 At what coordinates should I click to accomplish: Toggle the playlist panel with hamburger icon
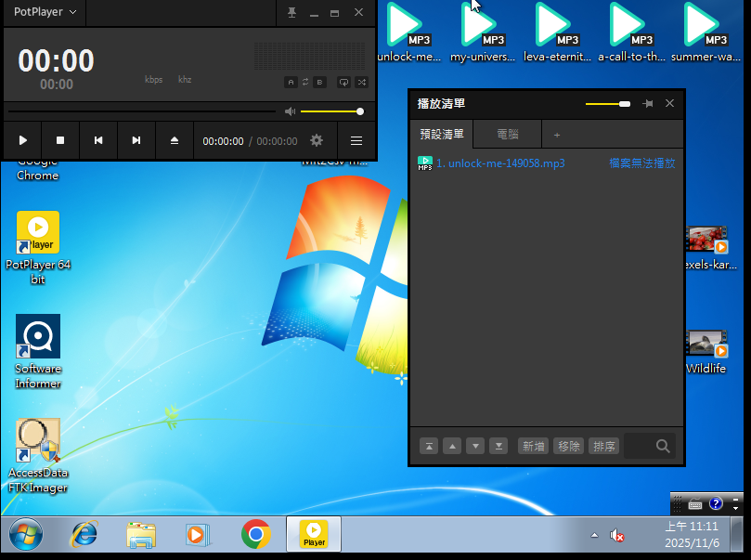(356, 141)
